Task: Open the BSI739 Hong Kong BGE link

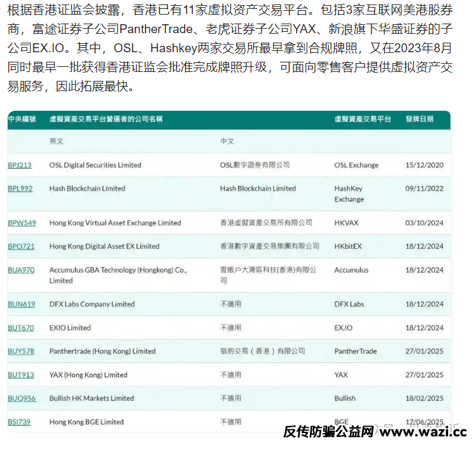Action: tap(19, 422)
